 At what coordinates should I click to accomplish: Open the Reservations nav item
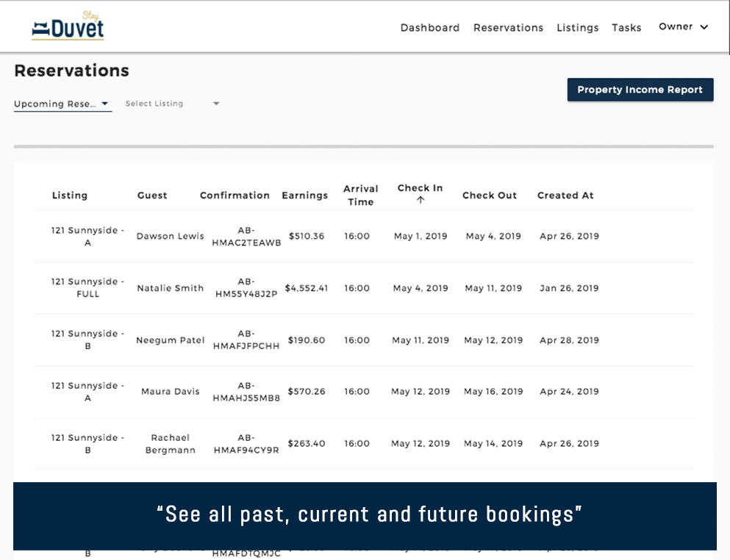[x=508, y=28]
